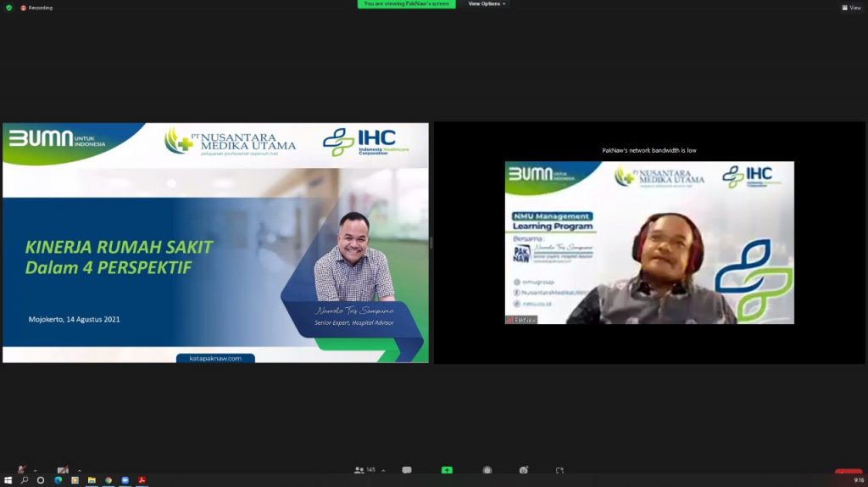Image resolution: width=868 pixels, height=487 pixels.
Task: Start video with the camera icon
Action: (62, 469)
